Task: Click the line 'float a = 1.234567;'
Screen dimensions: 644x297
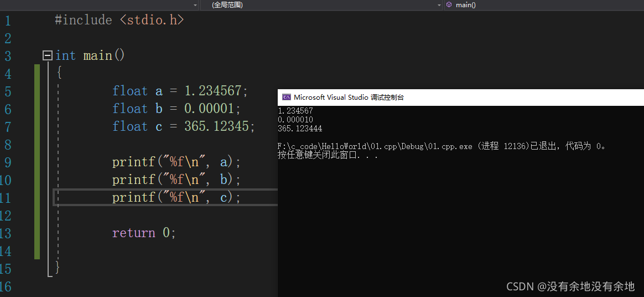Action: point(180,90)
